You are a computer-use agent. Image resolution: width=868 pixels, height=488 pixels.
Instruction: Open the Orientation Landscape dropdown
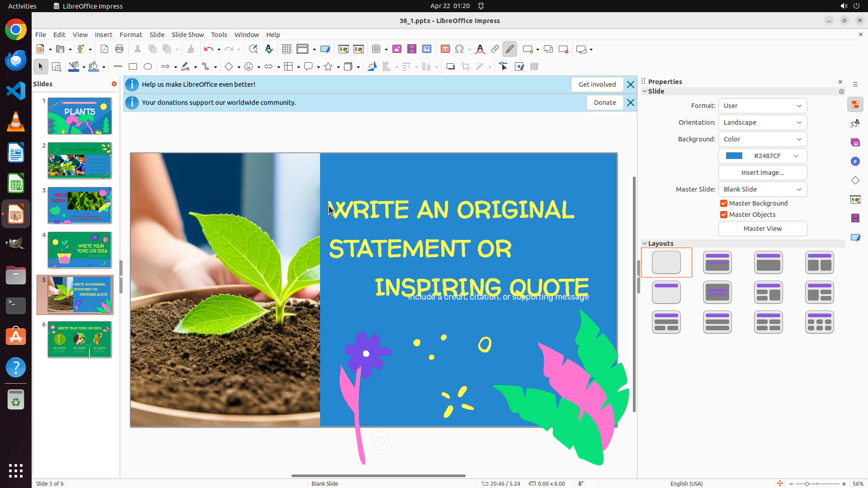point(762,122)
